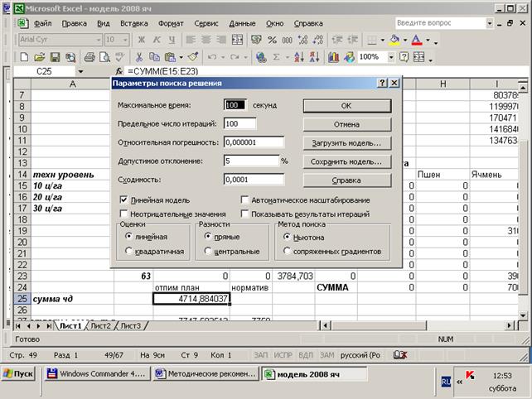Viewport: 532px width, 399px height.
Task: Click the Загрузить модель button
Action: 346,142
